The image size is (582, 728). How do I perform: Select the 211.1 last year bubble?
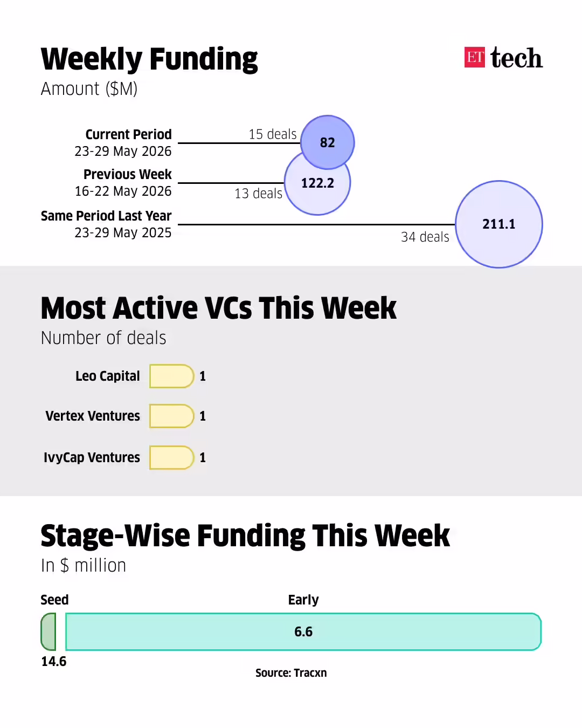pyautogui.click(x=499, y=224)
